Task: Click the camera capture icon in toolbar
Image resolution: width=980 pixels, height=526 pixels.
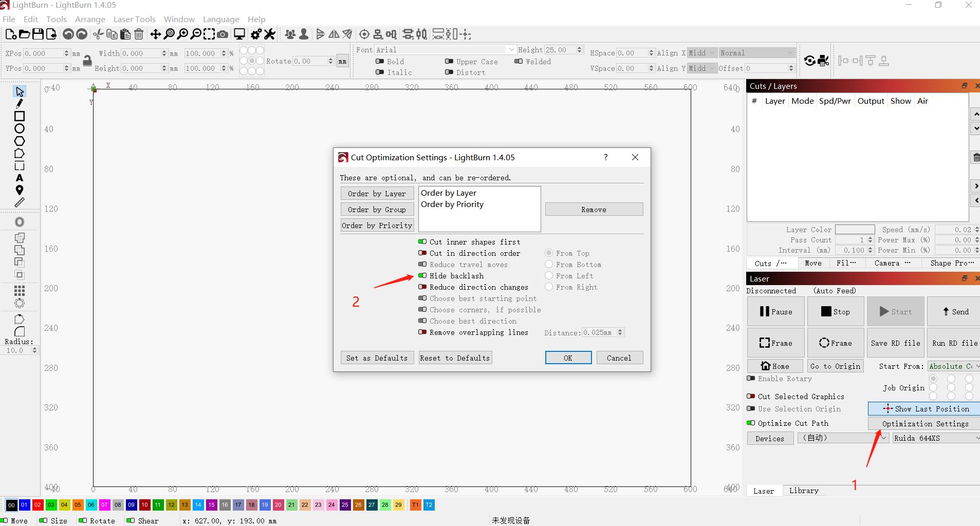Action: point(223,34)
